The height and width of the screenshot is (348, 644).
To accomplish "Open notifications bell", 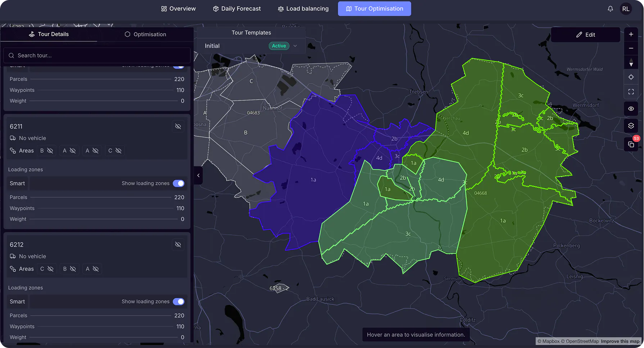I will click(610, 9).
